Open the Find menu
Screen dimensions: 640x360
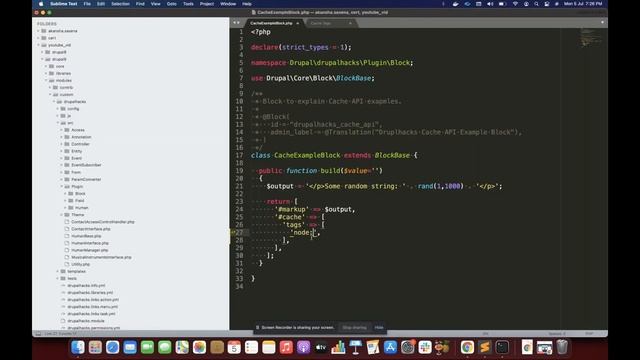coord(140,4)
